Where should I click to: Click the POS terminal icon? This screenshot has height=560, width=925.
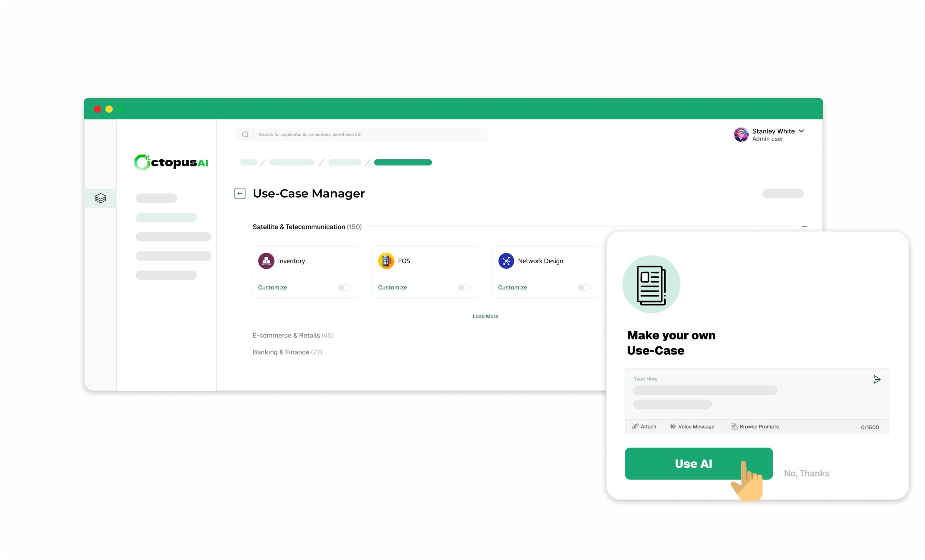[x=386, y=261]
